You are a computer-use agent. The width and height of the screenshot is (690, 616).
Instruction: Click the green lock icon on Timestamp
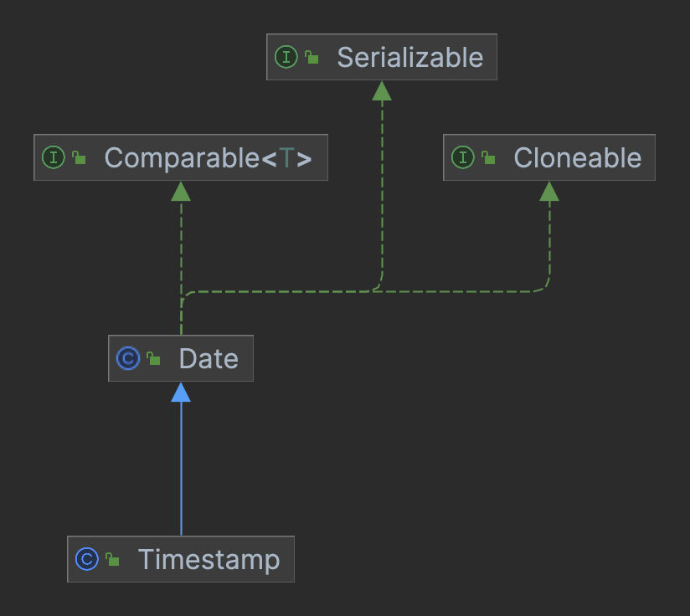112,559
